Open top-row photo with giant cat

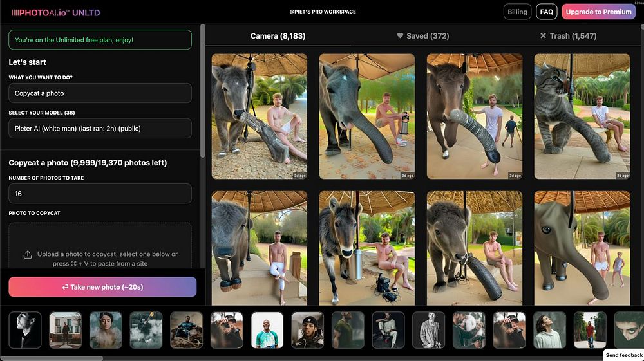582,116
